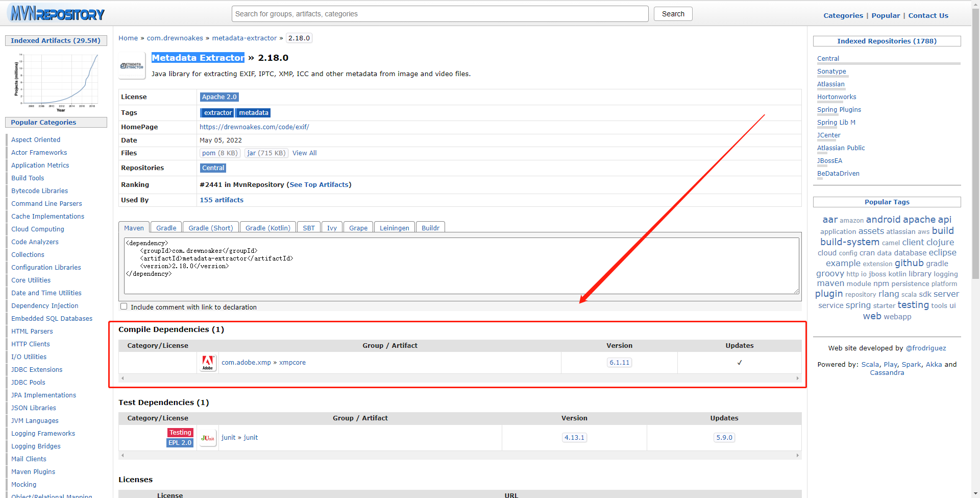
Task: Open com.adobe.xmp group link
Action: 246,363
